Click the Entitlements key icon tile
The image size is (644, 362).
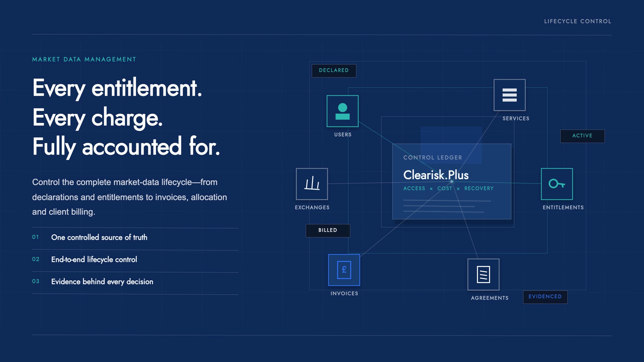[557, 184]
